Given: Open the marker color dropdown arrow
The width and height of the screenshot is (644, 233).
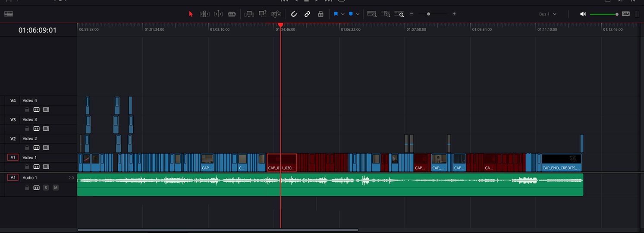Looking at the screenshot, I should coord(358,14).
